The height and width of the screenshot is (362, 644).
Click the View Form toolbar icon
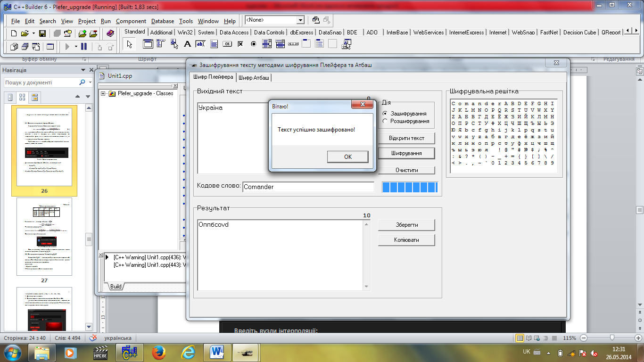(x=25, y=46)
